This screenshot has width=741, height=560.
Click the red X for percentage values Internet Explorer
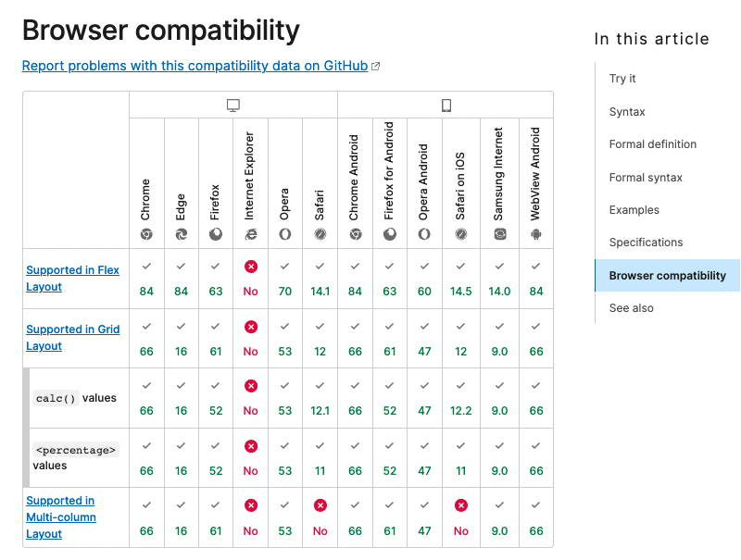tap(251, 446)
